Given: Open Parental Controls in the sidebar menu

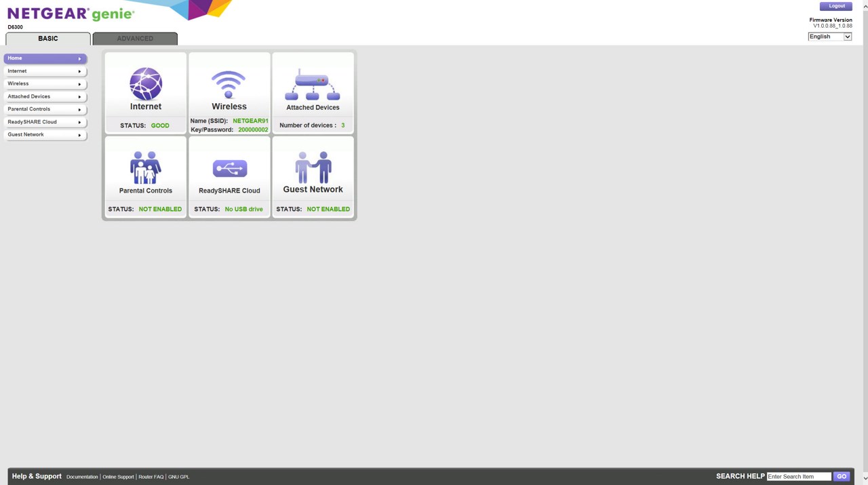Looking at the screenshot, I should (45, 109).
